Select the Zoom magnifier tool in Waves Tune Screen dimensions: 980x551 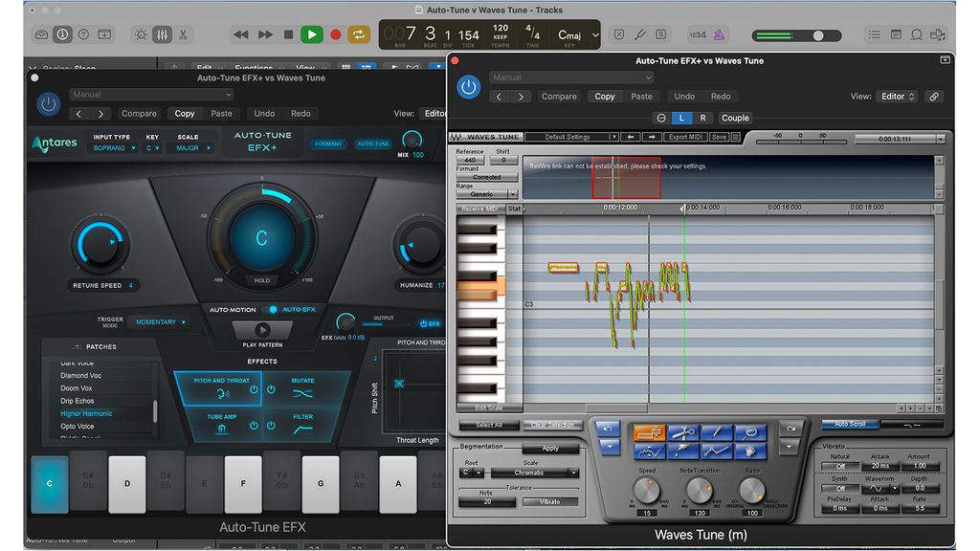coord(750,432)
